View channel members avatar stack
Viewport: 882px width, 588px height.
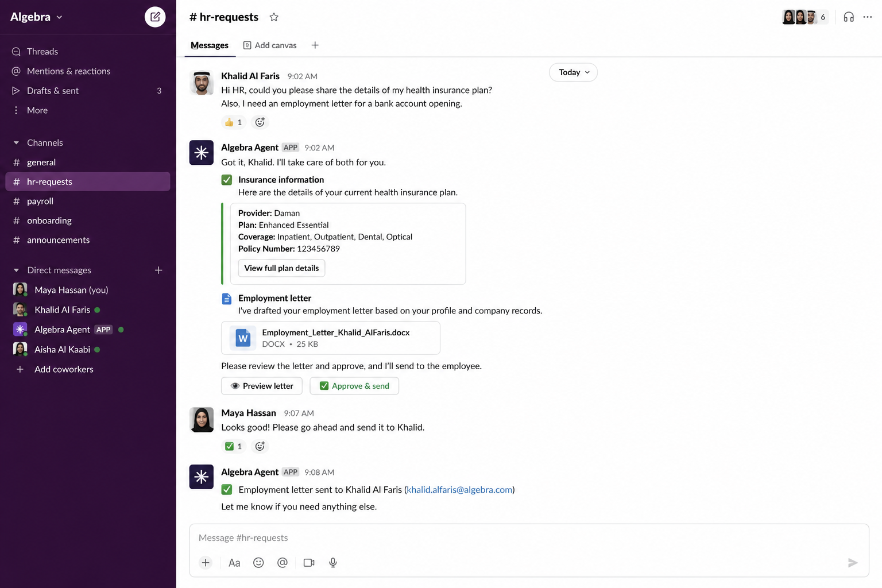805,17
